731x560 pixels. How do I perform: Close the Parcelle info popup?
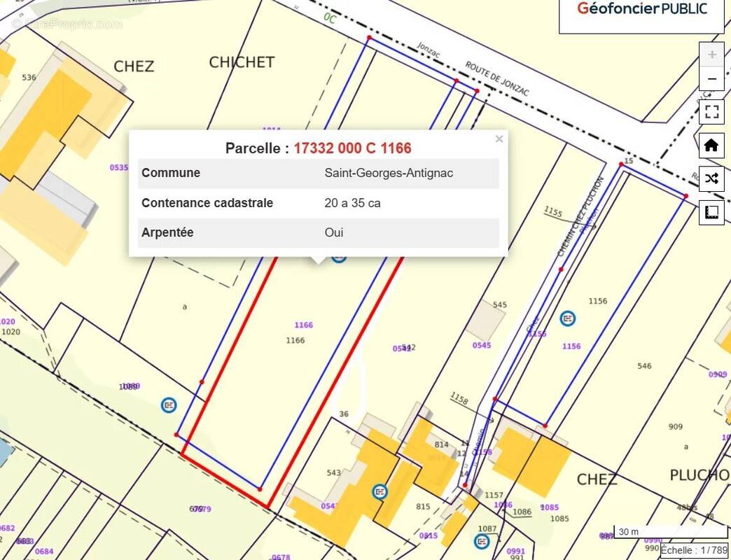499,139
